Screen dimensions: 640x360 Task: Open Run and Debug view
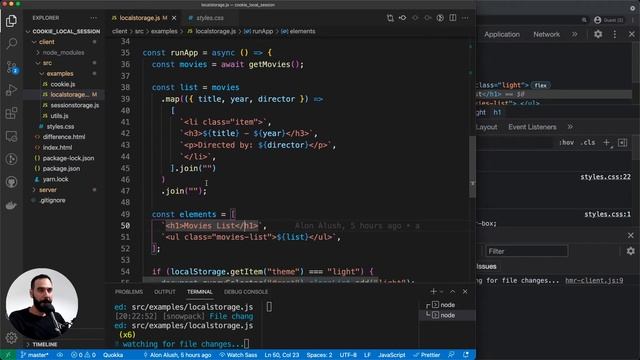tap(11, 90)
